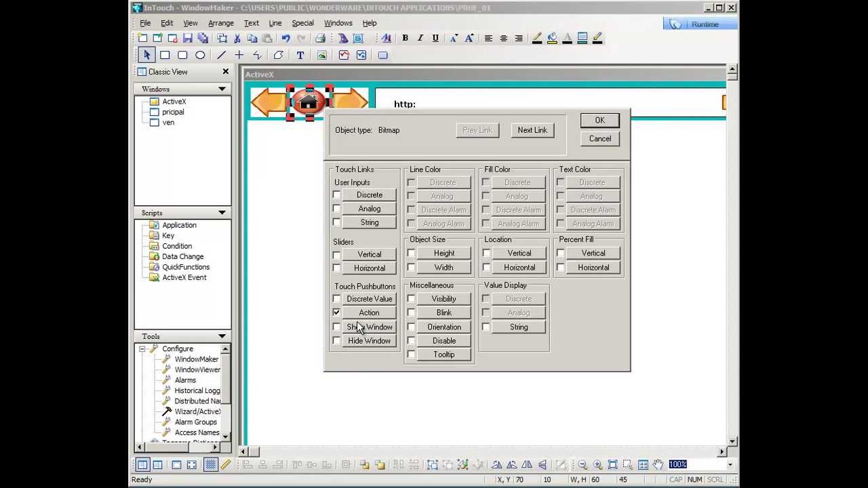This screenshot has width=868, height=488.
Task: Collapse the Configure tree node
Action: point(142,349)
